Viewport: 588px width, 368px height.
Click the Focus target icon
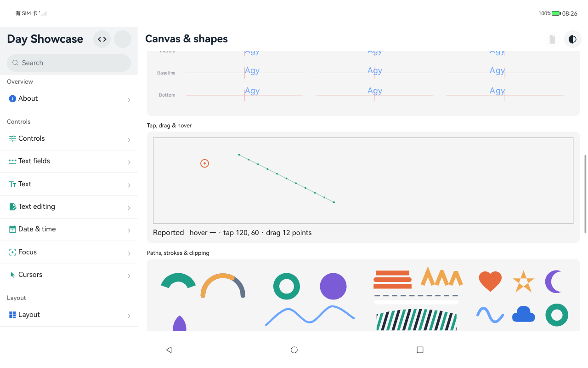click(12, 252)
